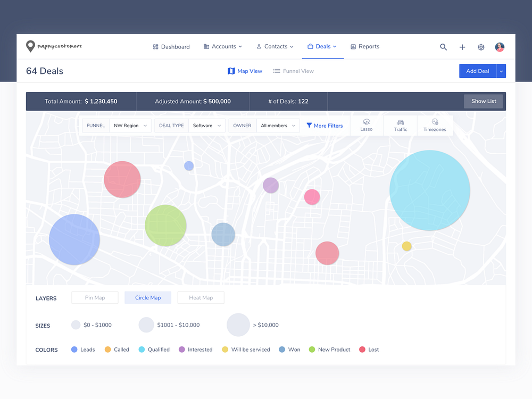Change deal type from Software dropdown
532x399 pixels.
tap(207, 125)
